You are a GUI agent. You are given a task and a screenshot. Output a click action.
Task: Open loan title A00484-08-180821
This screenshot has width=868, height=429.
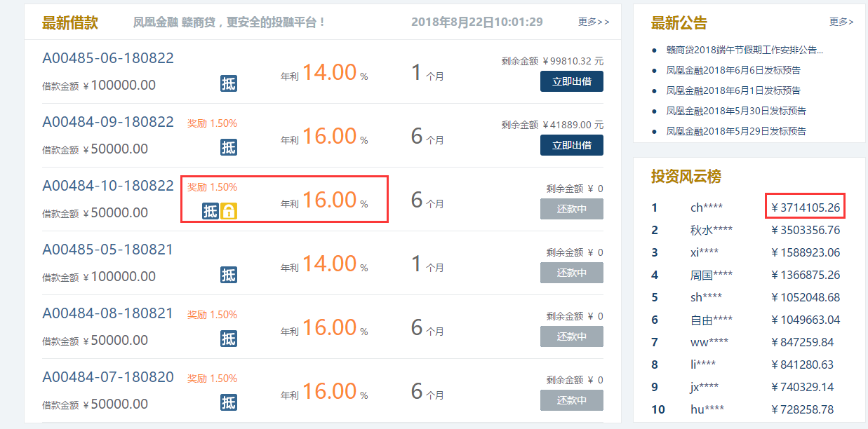[108, 313]
